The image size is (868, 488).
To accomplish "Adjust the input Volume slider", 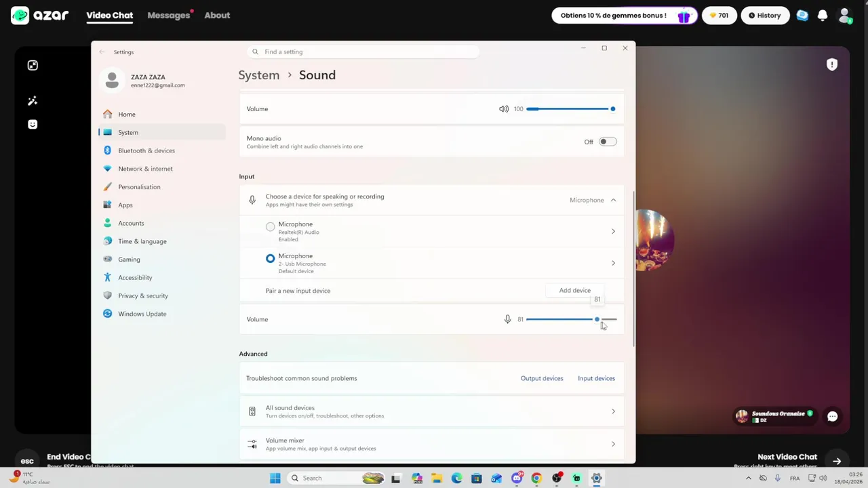I will pos(572,319).
